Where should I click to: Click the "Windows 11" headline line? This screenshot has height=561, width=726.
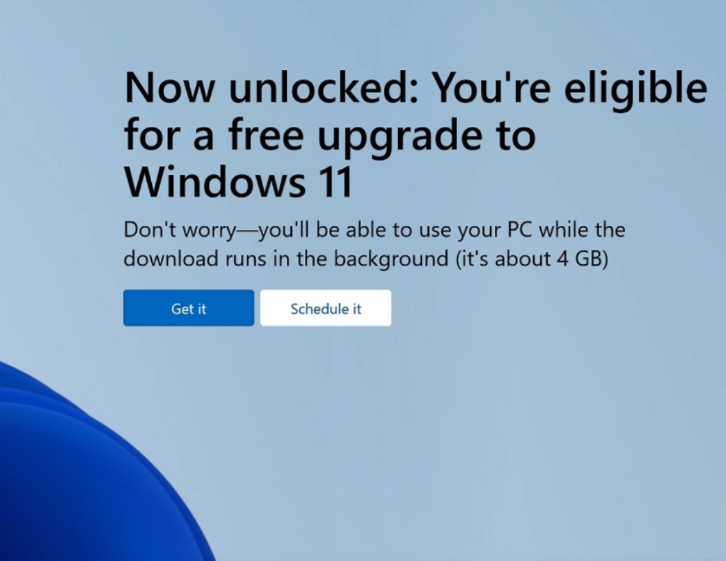(238, 182)
